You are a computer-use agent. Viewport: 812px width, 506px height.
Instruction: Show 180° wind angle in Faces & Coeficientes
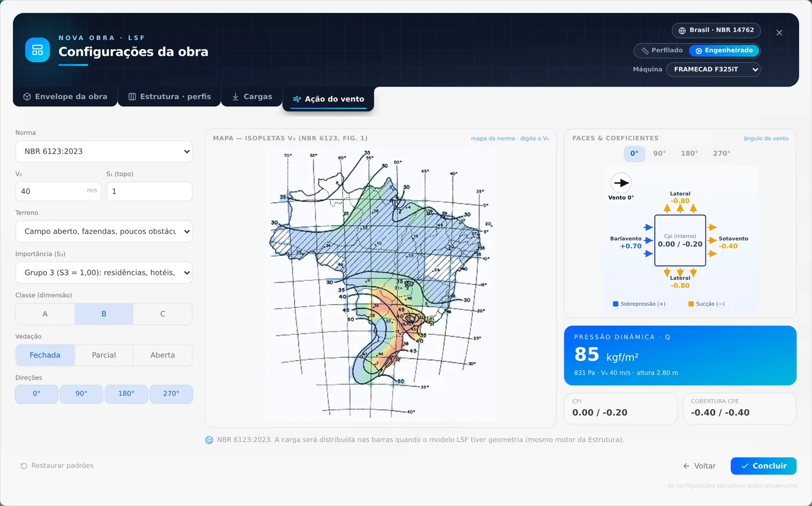pos(689,154)
